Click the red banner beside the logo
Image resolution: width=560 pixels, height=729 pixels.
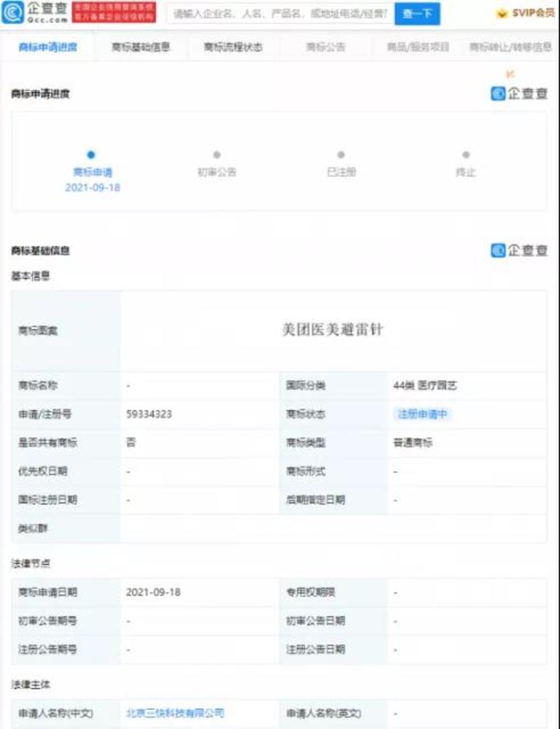[114, 12]
